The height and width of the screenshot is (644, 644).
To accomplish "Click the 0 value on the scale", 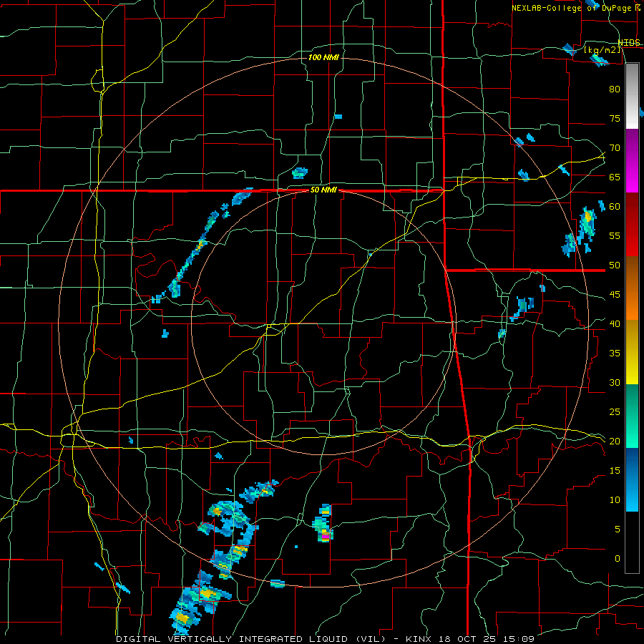I will 617,559.
